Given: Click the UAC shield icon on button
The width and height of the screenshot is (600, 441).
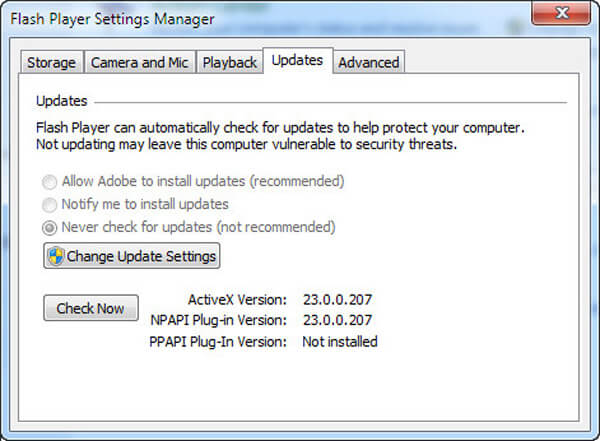Looking at the screenshot, I should [56, 256].
